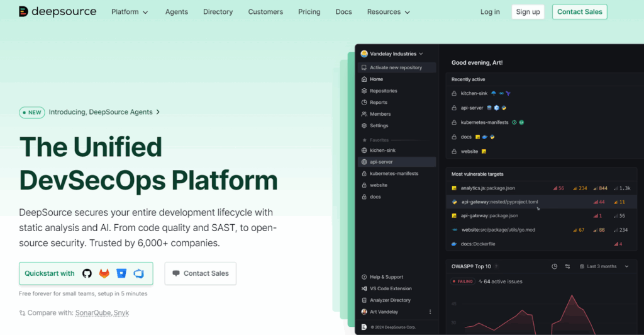The image size is (644, 335).
Task: Open the Snyk comparison link
Action: [x=121, y=313]
